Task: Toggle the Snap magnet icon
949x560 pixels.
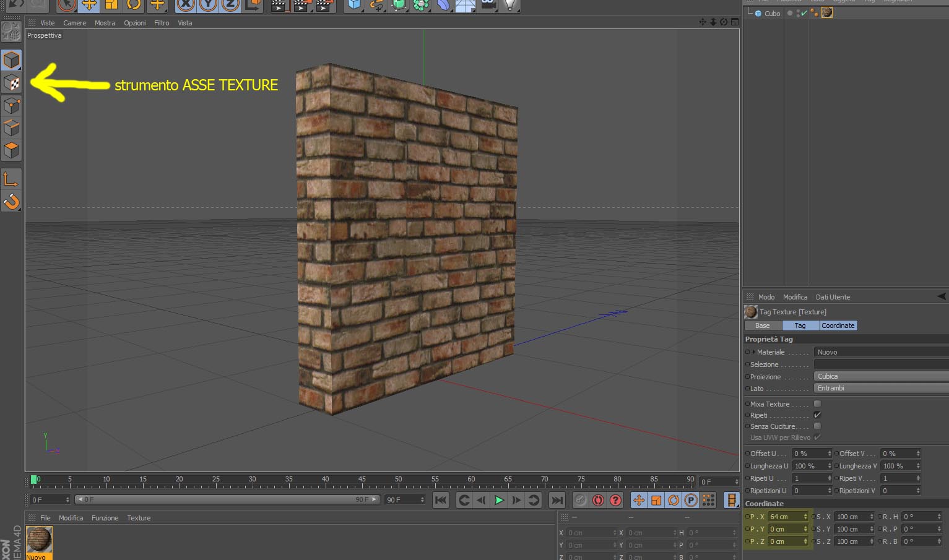Action: (11, 201)
